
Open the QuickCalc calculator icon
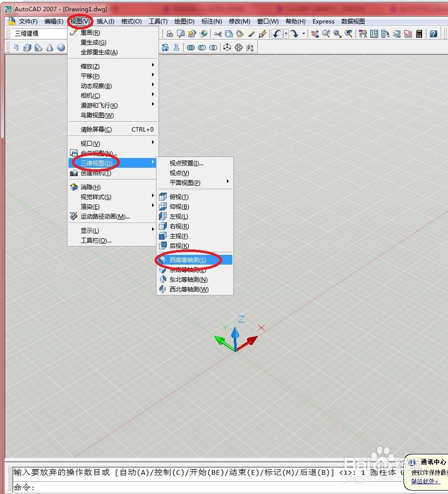419,34
